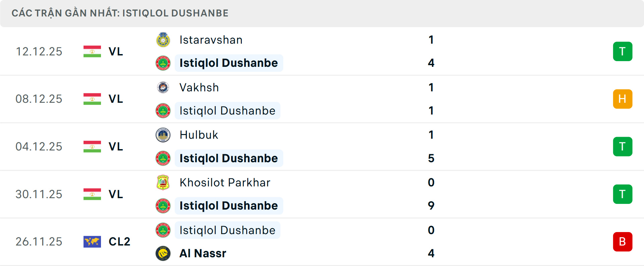Click the red B badge for the Al Nassr loss
Viewport: 644px width, 266px height.
coord(623,241)
